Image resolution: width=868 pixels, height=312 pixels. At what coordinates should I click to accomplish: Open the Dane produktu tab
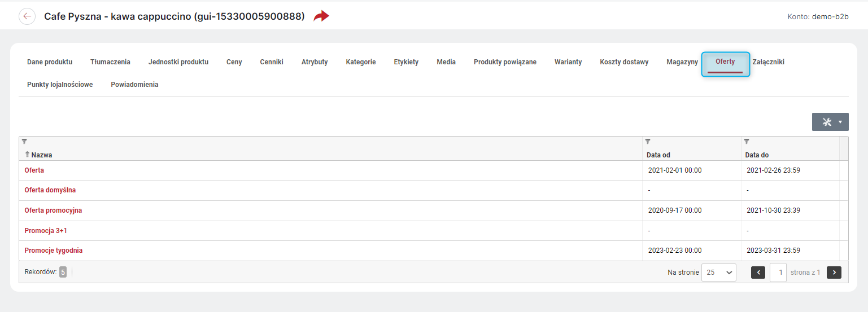click(x=50, y=62)
